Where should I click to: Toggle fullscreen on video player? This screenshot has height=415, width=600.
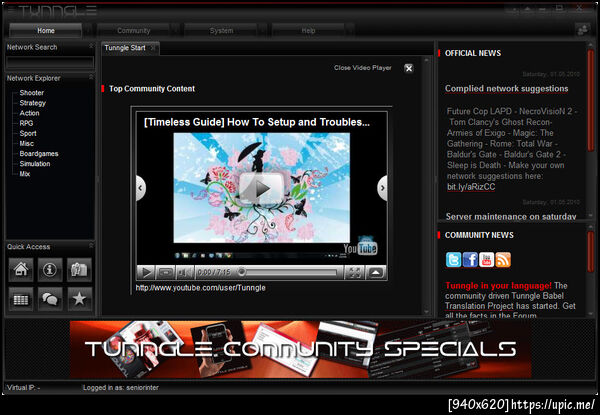[355, 273]
